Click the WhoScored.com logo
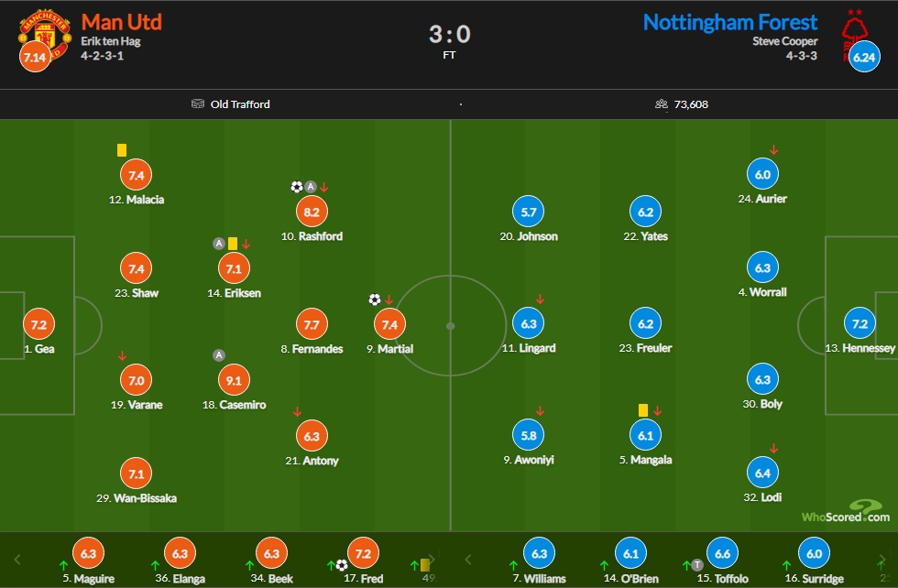898x588 pixels. pyautogui.click(x=846, y=512)
